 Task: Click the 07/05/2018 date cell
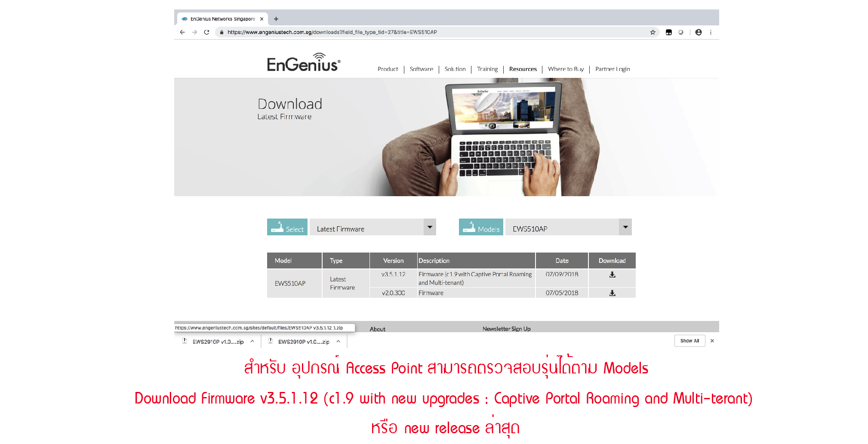[562, 293]
